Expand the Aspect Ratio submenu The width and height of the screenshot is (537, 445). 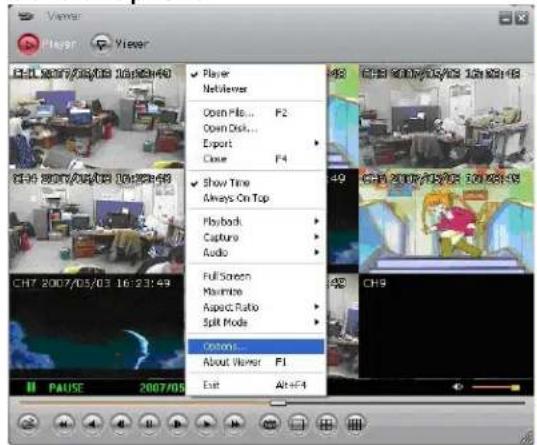click(x=256, y=307)
